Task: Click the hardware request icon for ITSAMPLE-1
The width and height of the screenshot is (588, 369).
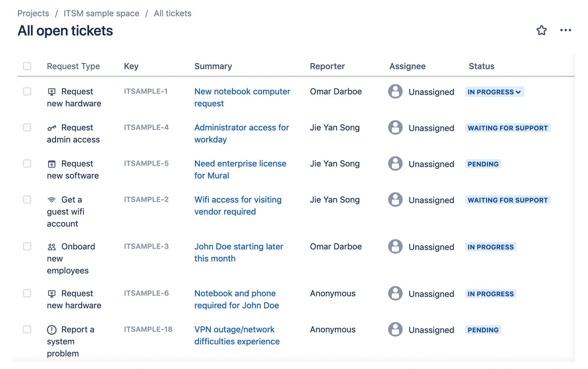Action: pyautogui.click(x=52, y=92)
